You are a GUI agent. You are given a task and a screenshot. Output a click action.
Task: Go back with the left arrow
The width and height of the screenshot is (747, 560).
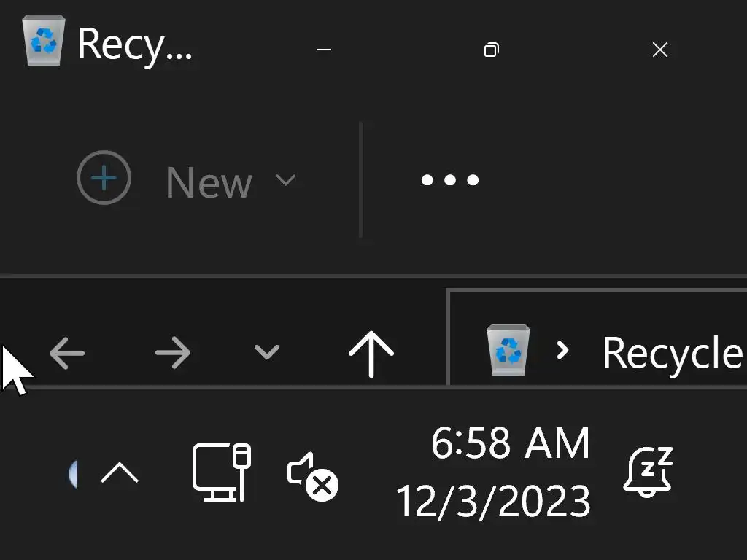[67, 354]
